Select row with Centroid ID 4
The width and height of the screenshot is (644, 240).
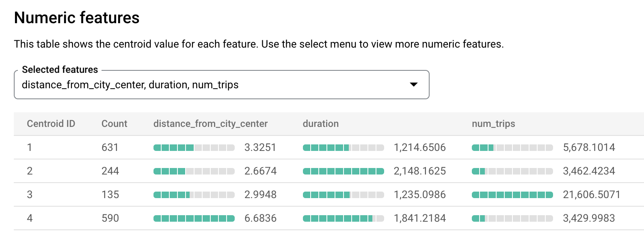pos(30,218)
